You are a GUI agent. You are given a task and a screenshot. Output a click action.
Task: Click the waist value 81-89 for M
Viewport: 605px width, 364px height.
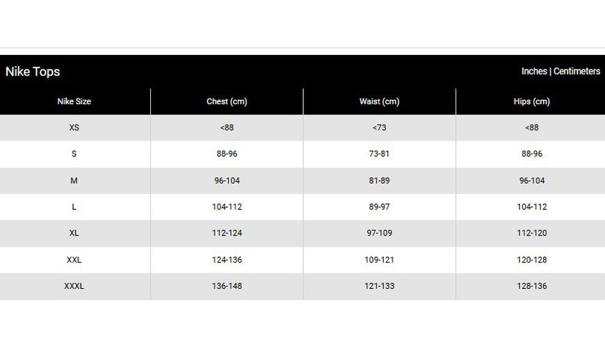[x=379, y=181]
